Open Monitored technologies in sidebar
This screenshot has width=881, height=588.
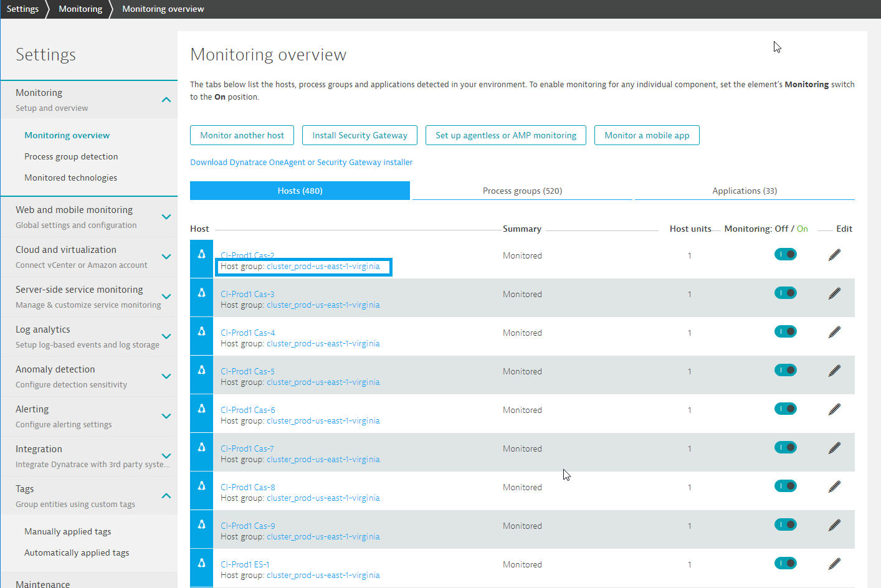pyautogui.click(x=70, y=178)
